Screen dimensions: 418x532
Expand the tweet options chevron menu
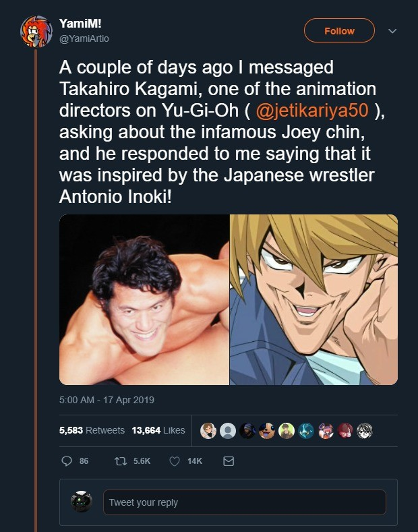(x=393, y=31)
